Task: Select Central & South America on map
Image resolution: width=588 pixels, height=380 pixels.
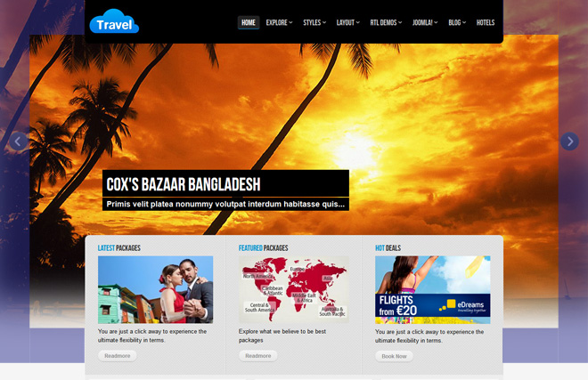Action: click(x=259, y=308)
